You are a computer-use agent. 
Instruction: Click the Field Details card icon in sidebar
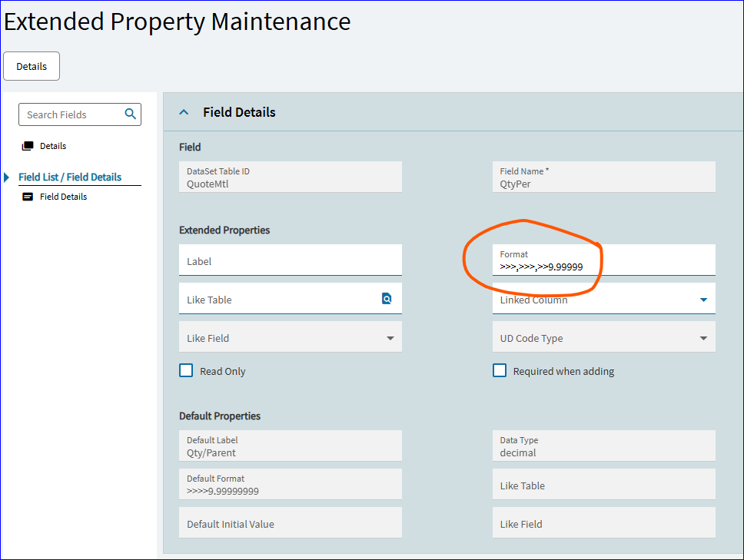tap(28, 197)
